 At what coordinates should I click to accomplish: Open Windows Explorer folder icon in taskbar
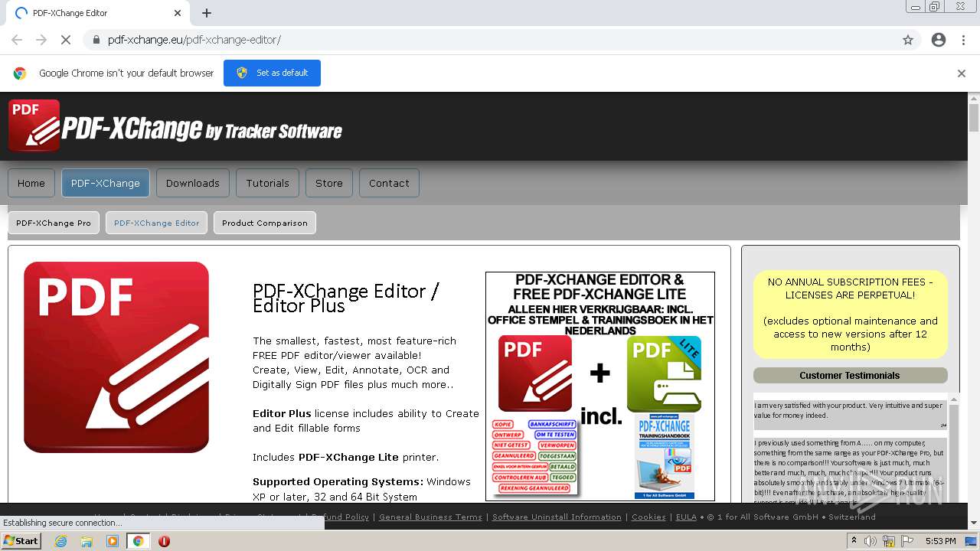[87, 541]
